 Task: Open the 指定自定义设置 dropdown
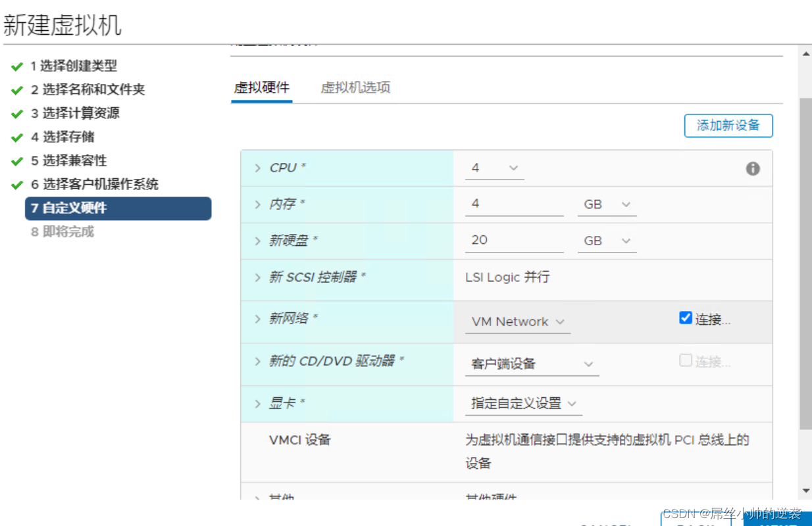tap(524, 404)
